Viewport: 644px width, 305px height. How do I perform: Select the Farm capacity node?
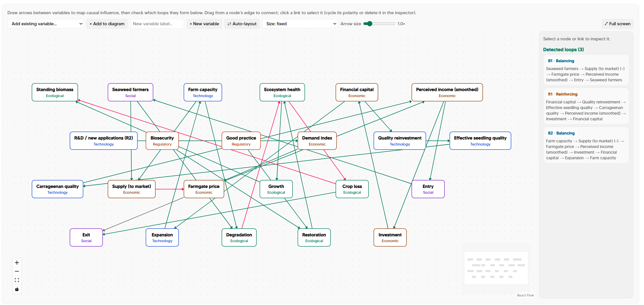click(203, 92)
